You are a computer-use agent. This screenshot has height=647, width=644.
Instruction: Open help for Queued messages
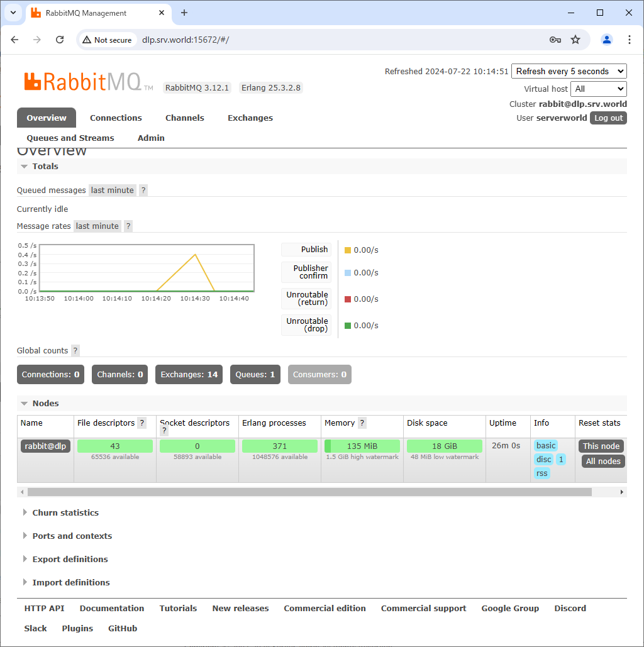[x=143, y=191]
